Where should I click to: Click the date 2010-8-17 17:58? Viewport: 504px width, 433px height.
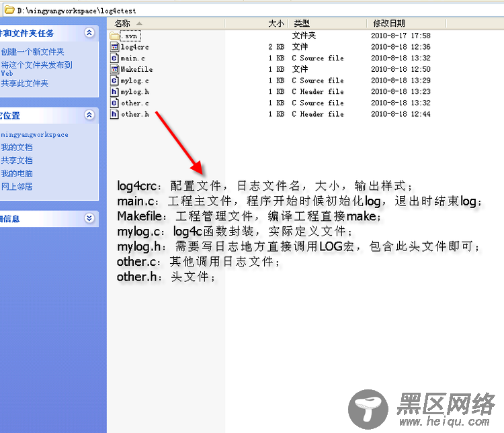pyautogui.click(x=401, y=36)
